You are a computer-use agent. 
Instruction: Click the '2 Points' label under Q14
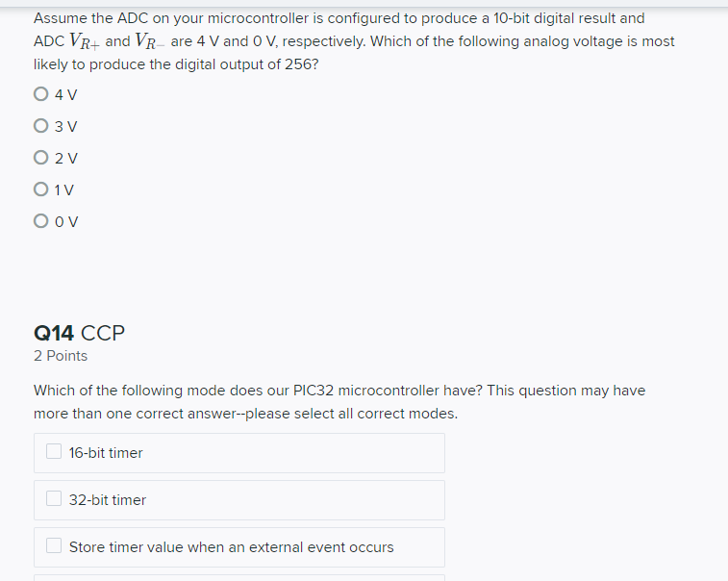pos(61,356)
